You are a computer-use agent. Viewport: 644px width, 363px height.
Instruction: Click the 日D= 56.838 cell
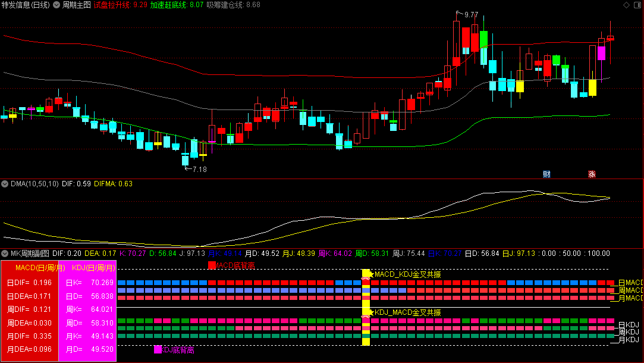point(90,296)
